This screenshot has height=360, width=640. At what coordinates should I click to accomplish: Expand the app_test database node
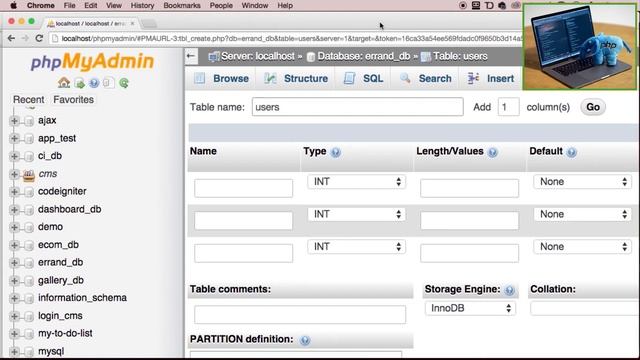tap(14, 138)
